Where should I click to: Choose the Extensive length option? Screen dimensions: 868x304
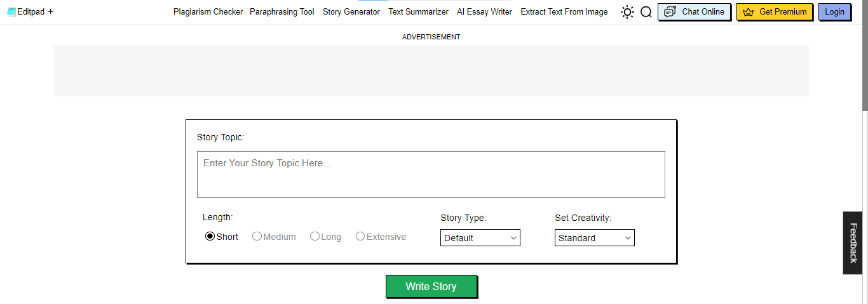[x=361, y=237]
